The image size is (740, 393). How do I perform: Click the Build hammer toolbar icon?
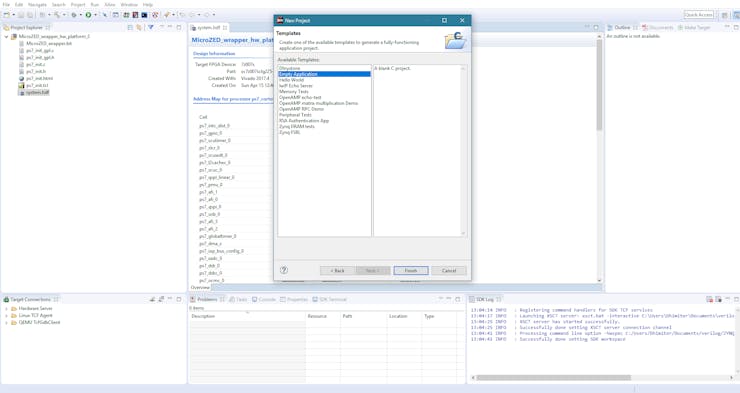tap(57, 15)
